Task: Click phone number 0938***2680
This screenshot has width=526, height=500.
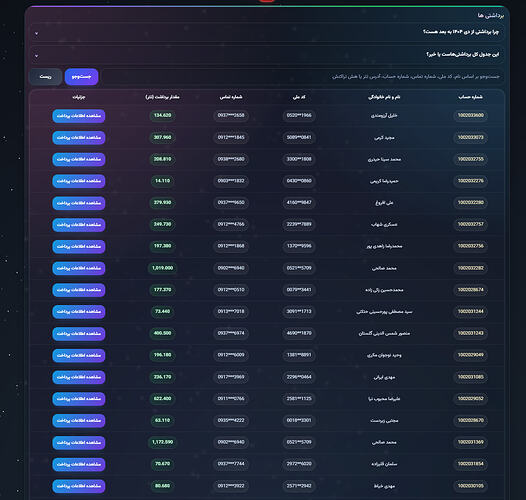Action: 231,159
